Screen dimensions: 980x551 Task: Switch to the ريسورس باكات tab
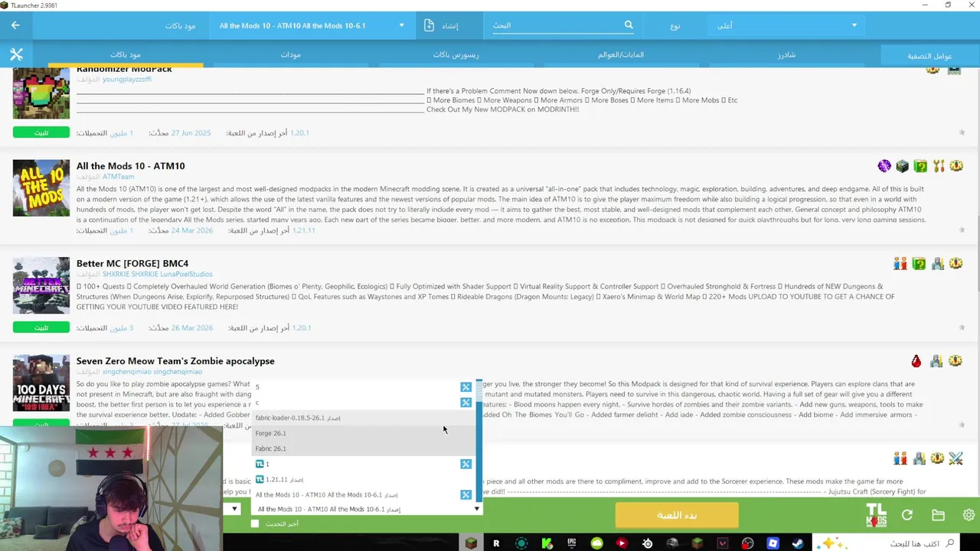click(456, 54)
